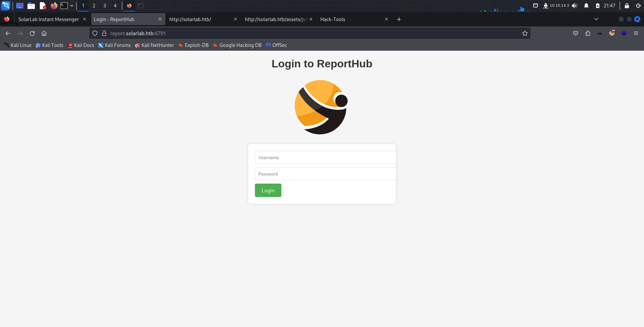Click the tracking protection shield icon

[95, 33]
